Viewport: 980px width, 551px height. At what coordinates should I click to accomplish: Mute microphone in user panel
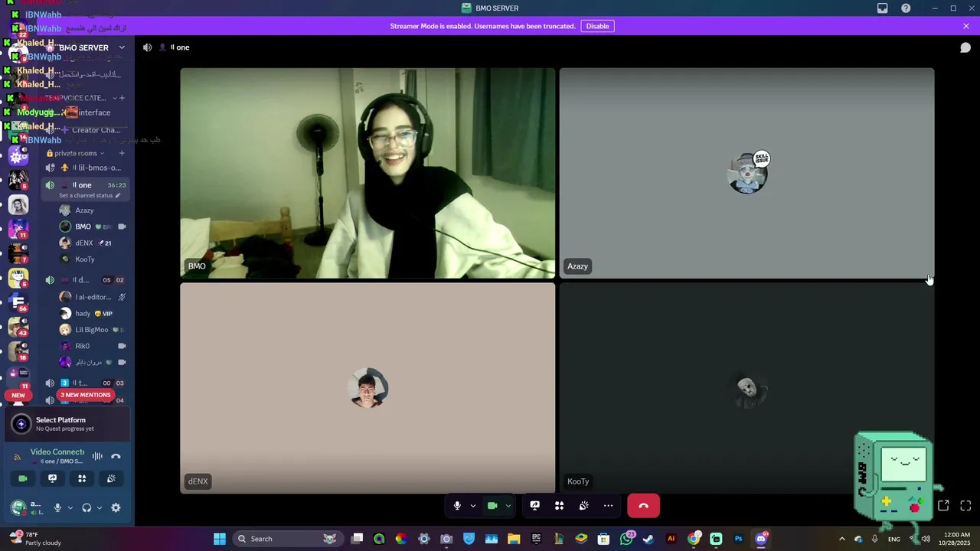coord(57,508)
